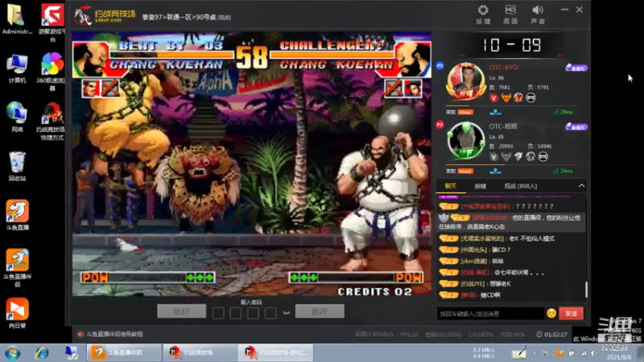Click the 01:32:17 stream timer
The width and height of the screenshot is (644, 362).
(551, 335)
